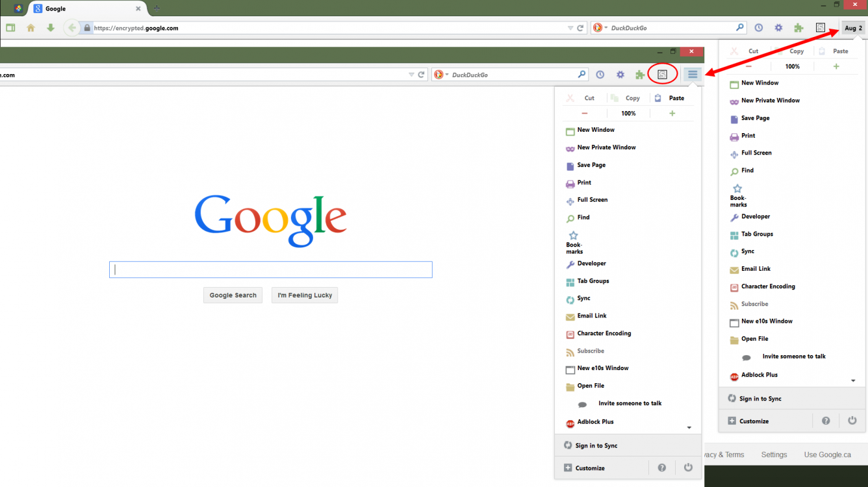
Task: Zoom in with plus in back window menu
Action: [x=836, y=66]
